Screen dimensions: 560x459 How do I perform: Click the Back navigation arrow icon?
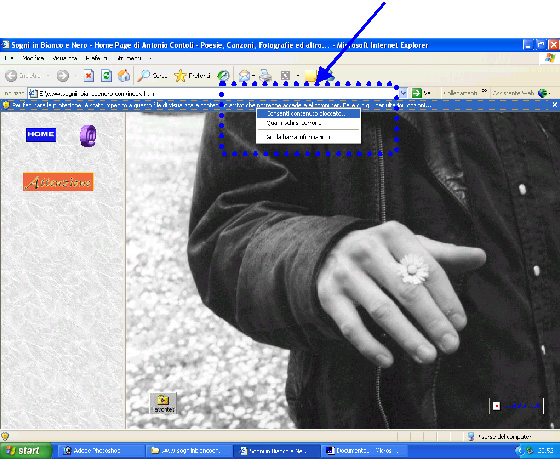pos(11,76)
